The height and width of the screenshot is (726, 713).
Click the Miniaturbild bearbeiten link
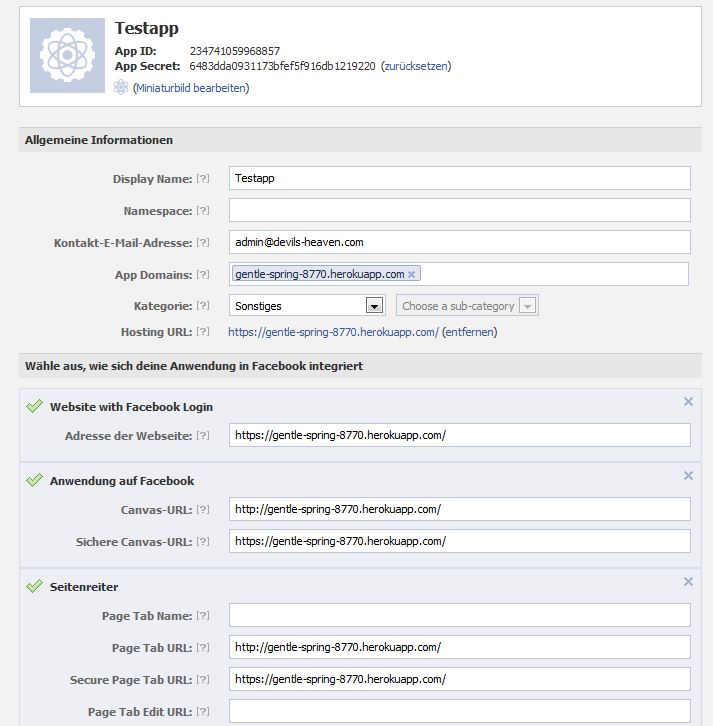pyautogui.click(x=191, y=88)
